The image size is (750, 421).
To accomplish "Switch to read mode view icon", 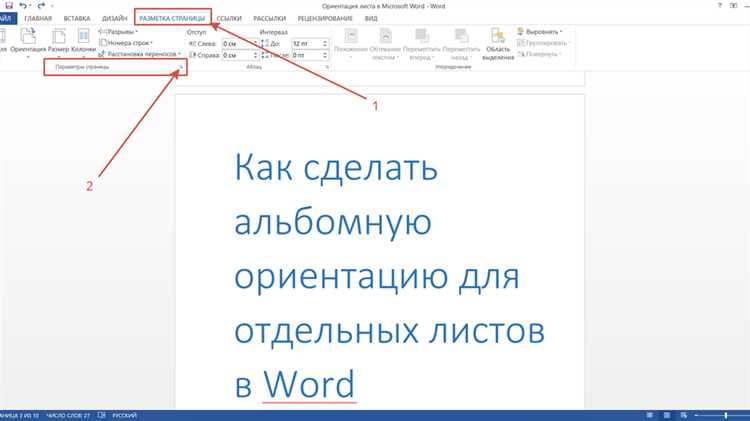I will coord(650,415).
